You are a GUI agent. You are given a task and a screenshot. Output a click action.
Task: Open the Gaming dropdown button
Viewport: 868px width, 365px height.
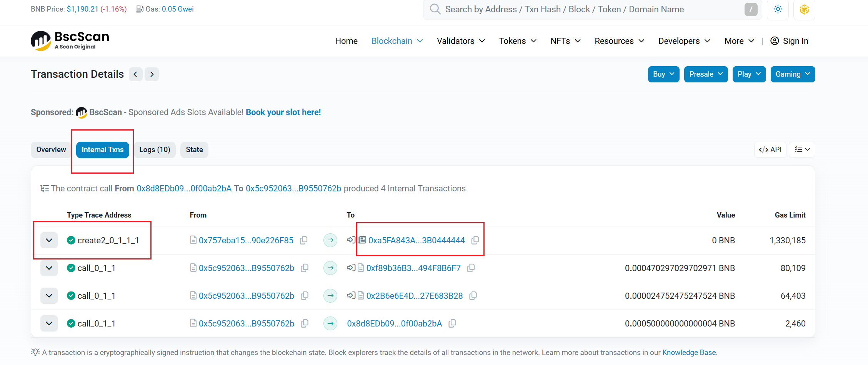(x=792, y=74)
